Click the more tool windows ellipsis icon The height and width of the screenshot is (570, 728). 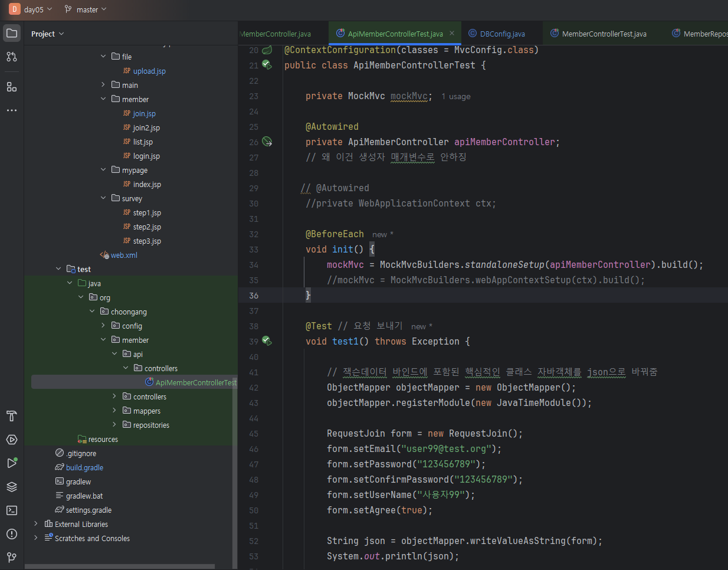tap(12, 110)
